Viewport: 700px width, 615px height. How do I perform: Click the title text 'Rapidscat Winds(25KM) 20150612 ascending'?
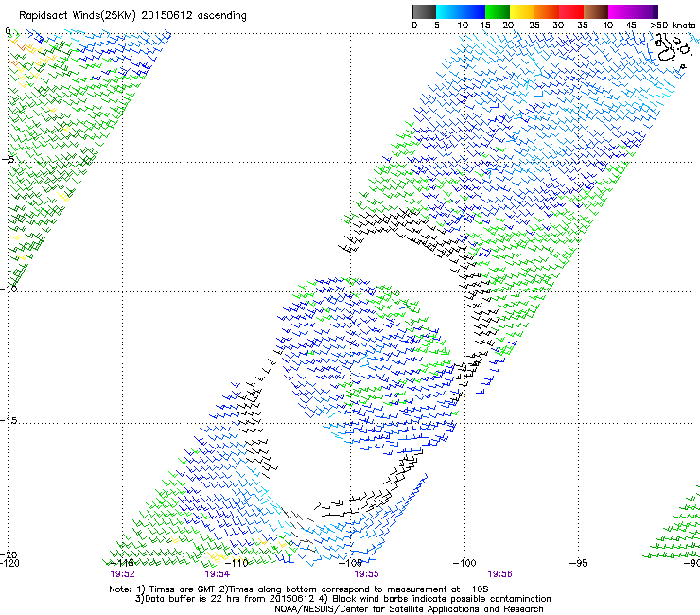[132, 16]
